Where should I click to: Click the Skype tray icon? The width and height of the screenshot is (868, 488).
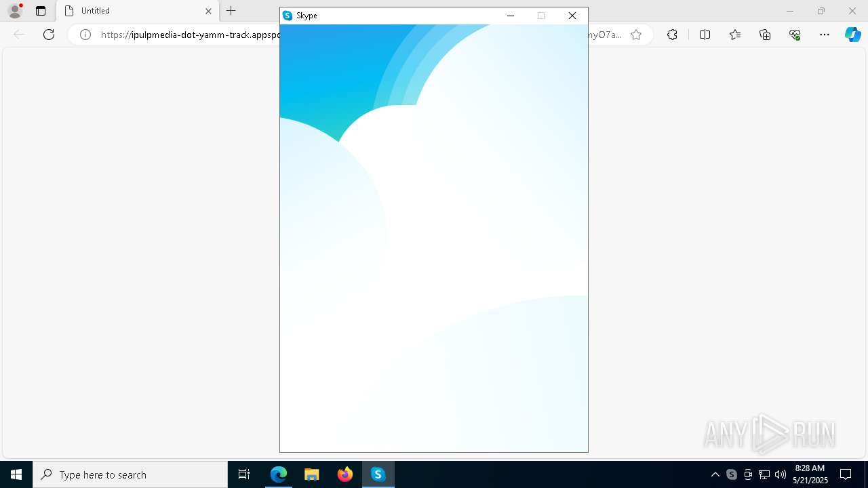click(732, 474)
